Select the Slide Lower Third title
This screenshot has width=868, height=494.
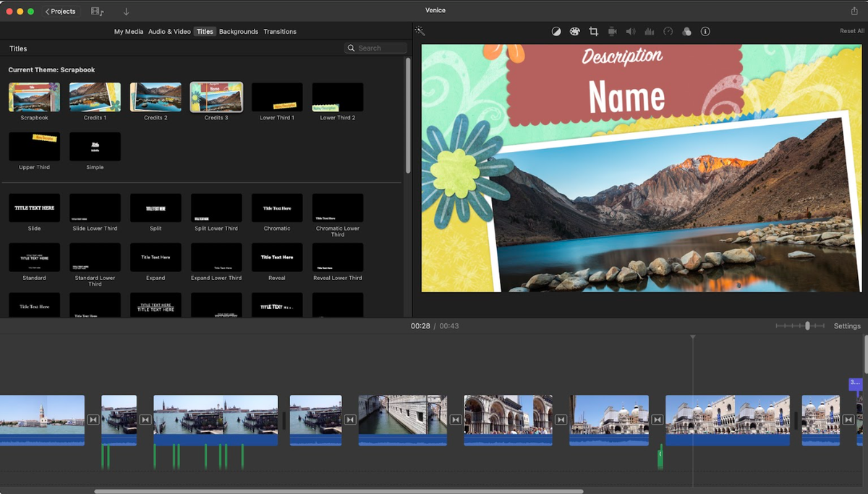pyautogui.click(x=95, y=208)
